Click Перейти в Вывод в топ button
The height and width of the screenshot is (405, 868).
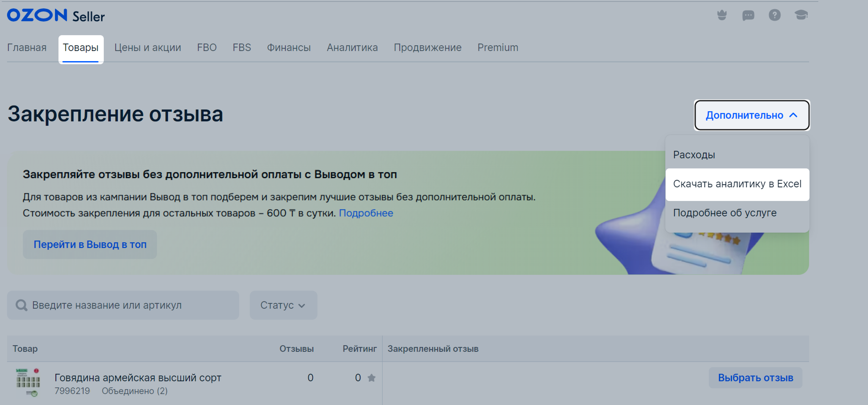[x=90, y=245]
